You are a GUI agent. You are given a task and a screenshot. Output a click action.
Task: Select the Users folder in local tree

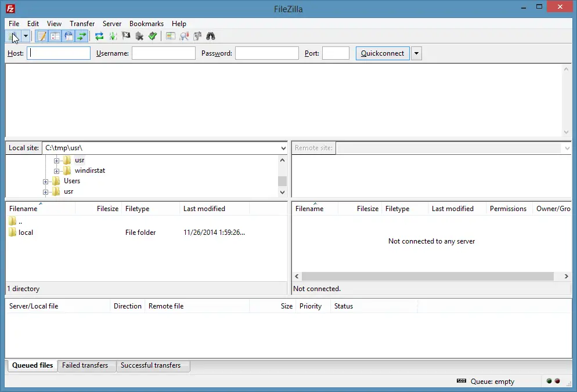(72, 181)
